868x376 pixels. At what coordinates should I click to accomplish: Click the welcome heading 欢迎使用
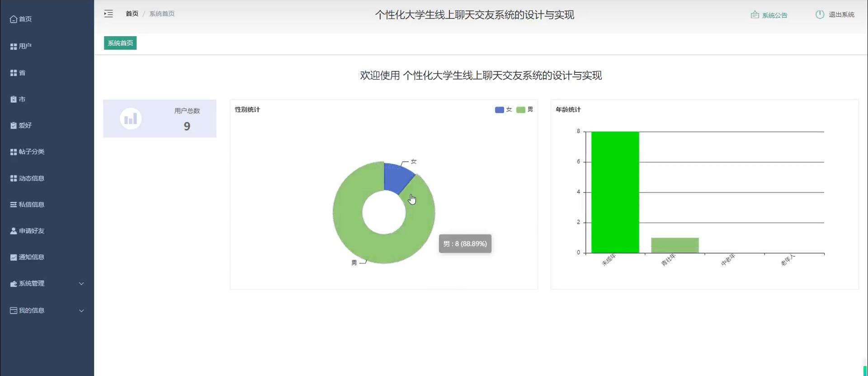tap(481, 75)
